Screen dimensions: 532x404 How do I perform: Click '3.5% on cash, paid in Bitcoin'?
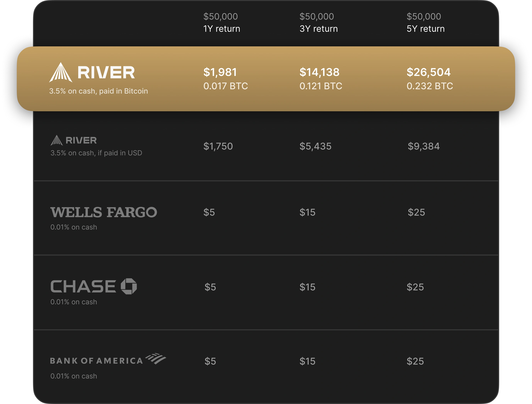coord(98,91)
